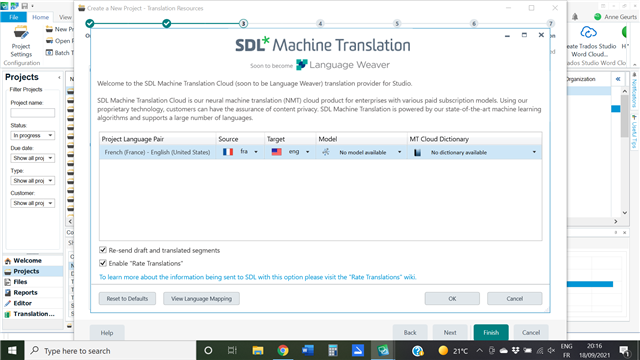Click the New Project ribbon icon
The width and height of the screenshot is (640, 360).
click(49, 29)
